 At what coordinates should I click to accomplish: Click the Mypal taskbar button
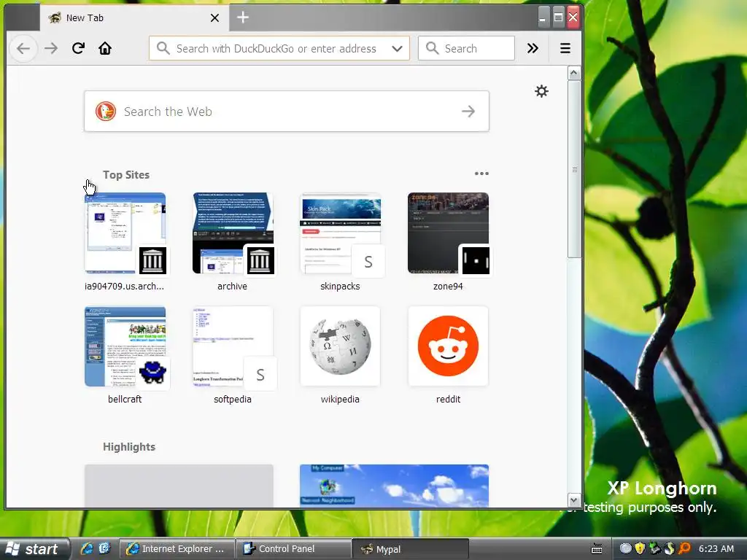pos(411,549)
